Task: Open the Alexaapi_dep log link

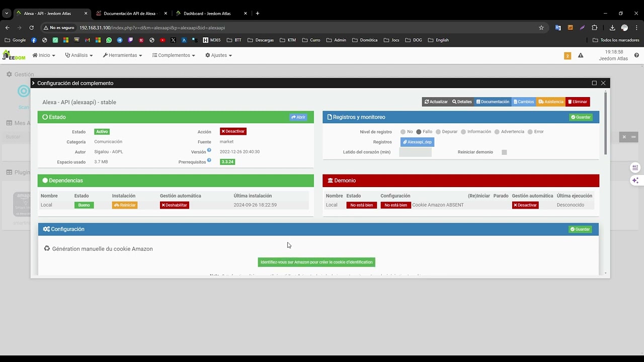Action: 417,142
